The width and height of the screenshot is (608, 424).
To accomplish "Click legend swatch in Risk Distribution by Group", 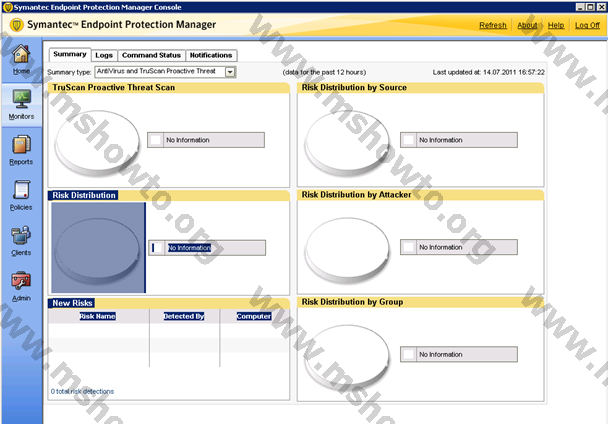I will point(409,354).
